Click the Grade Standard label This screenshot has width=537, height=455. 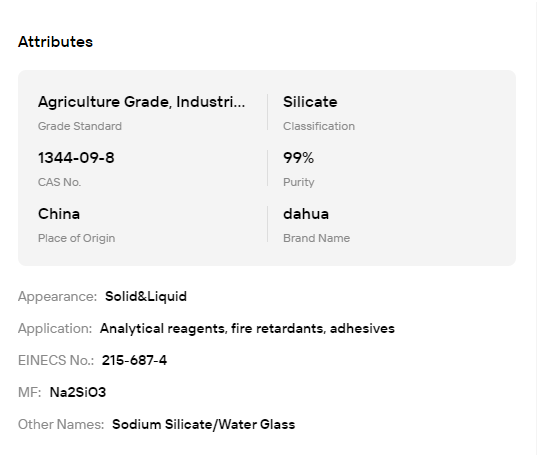tap(80, 126)
